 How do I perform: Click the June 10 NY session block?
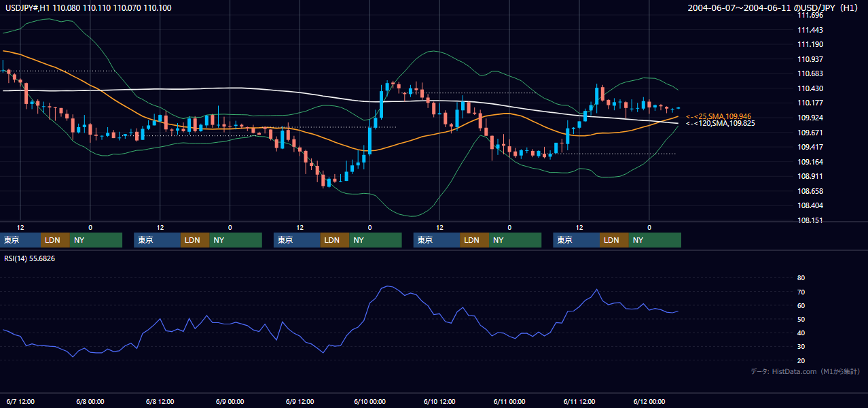[x=516, y=240]
